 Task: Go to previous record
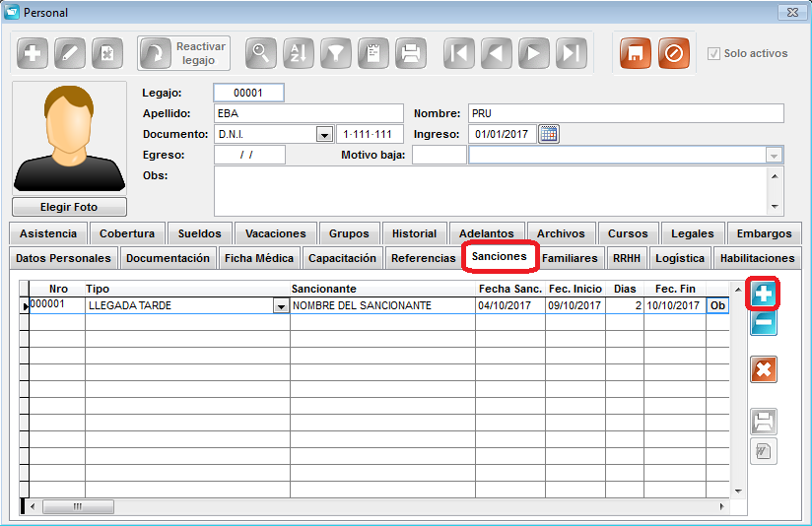coord(496,53)
